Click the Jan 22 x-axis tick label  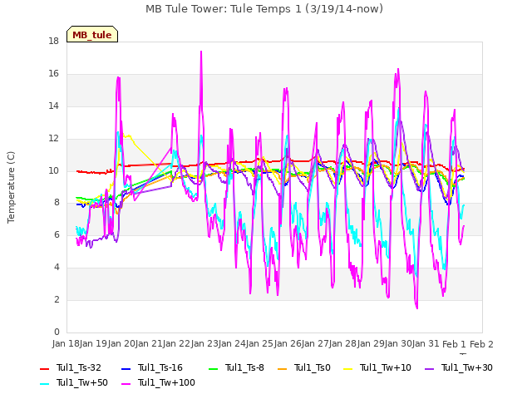[x=177, y=344]
